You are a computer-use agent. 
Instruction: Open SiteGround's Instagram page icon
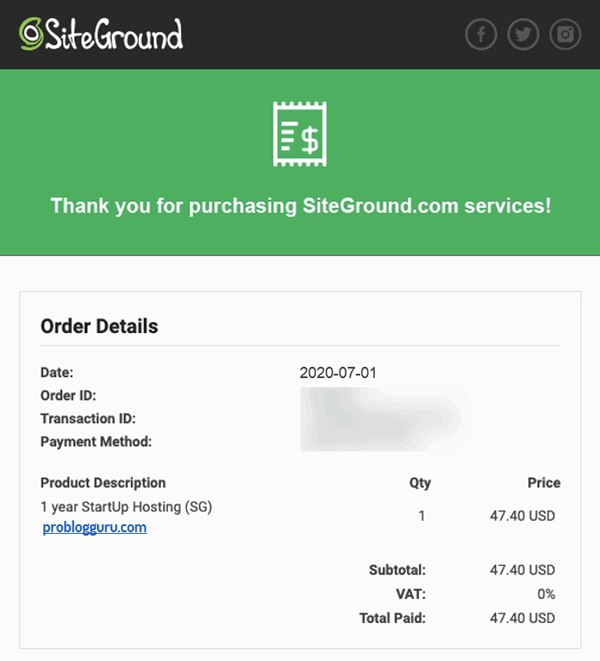coord(565,34)
